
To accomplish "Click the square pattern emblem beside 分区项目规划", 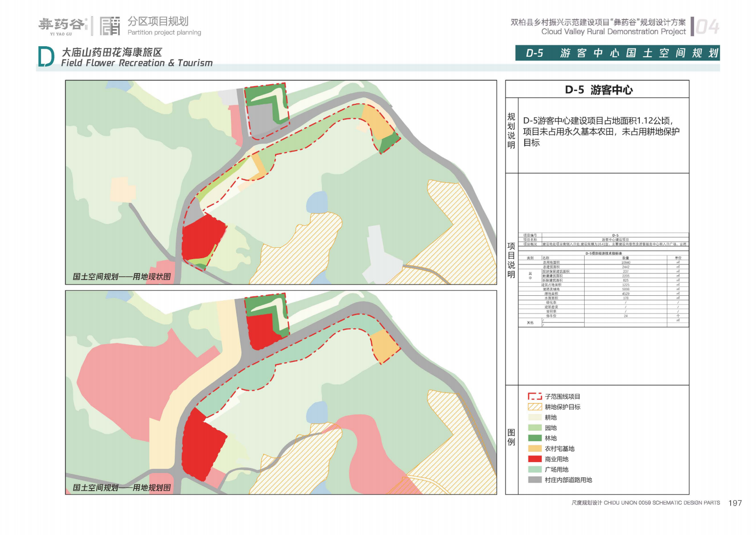I will 110,26.
